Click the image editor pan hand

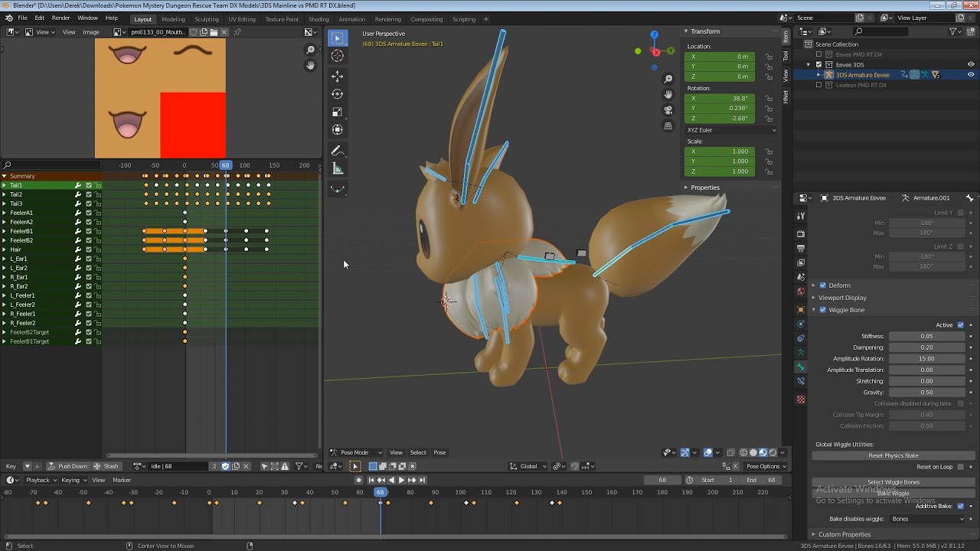coord(310,66)
